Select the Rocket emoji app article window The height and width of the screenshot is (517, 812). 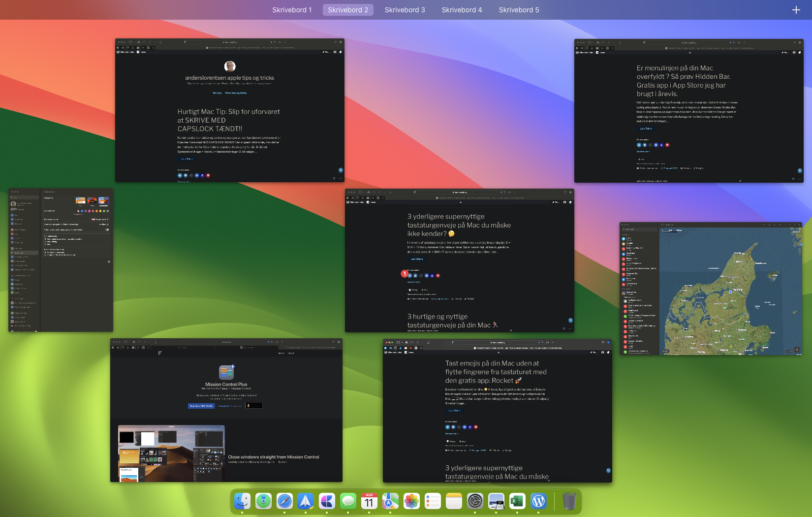click(497, 411)
